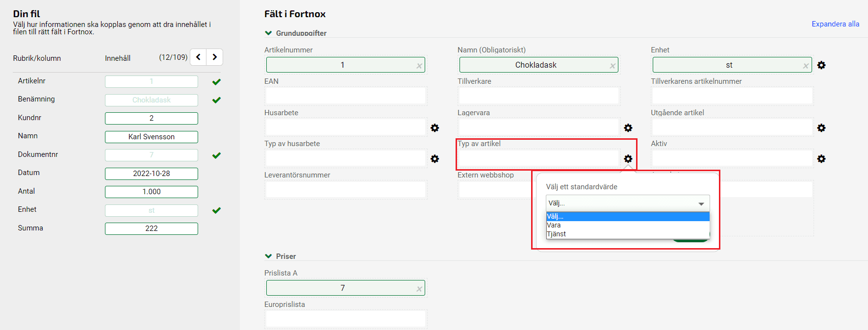This screenshot has width=868, height=330.
Task: Click the Typ av husarbete field
Action: [346, 158]
